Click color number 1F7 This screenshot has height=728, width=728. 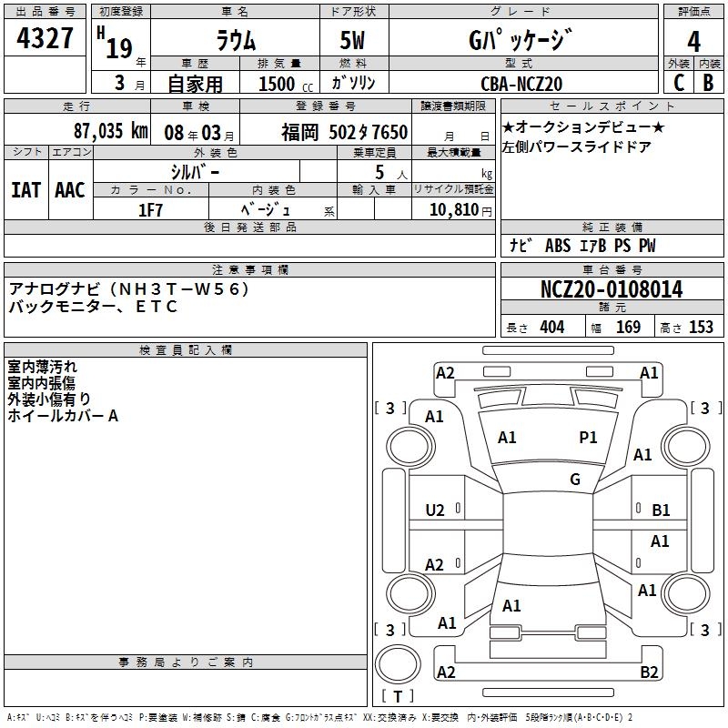pos(150,210)
